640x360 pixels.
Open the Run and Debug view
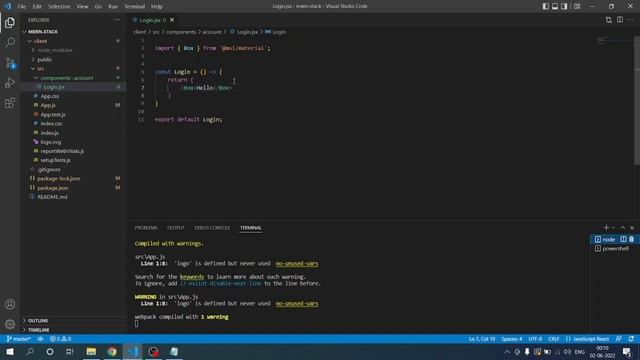coord(10,83)
